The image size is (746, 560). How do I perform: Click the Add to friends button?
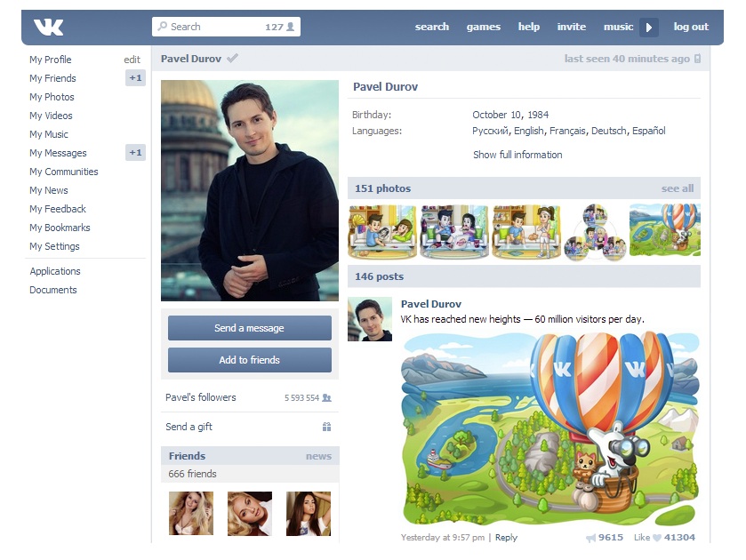[x=249, y=360]
